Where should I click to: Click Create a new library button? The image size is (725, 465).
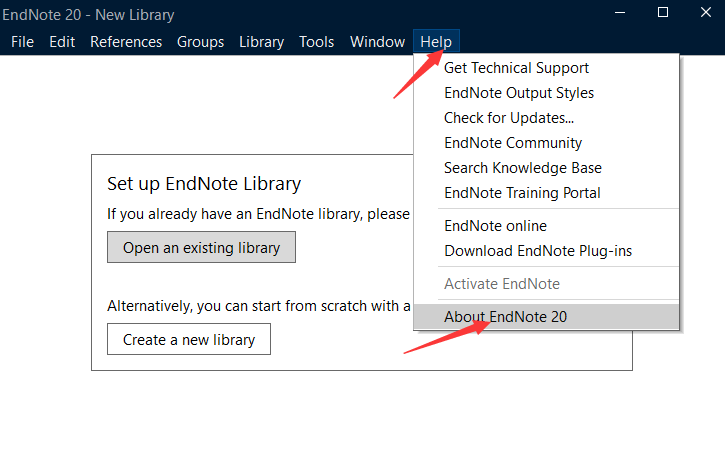point(189,339)
